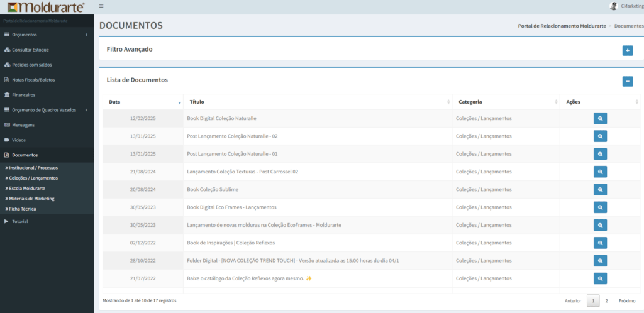The height and width of the screenshot is (313, 644).
Task: Click date cell 02/12/2022
Action: point(143,243)
